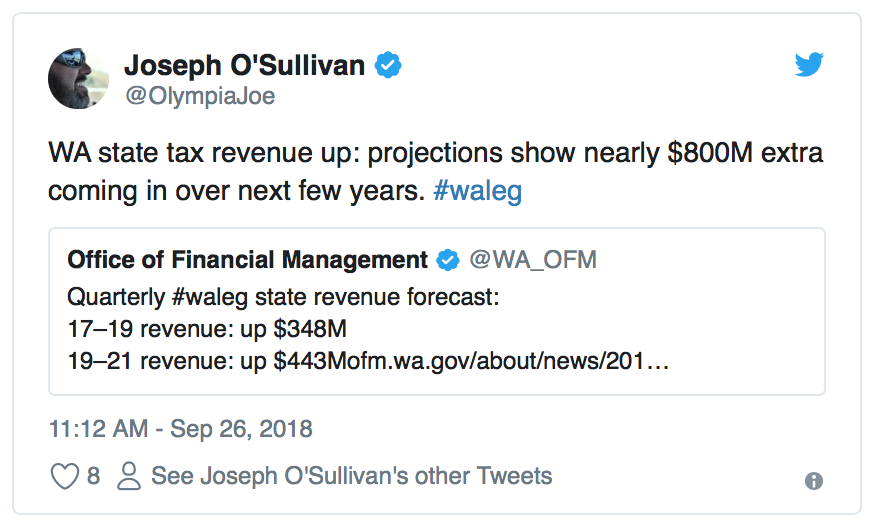The height and width of the screenshot is (528, 874).
Task: Visit the @WA_OFM handle
Action: coord(533,260)
